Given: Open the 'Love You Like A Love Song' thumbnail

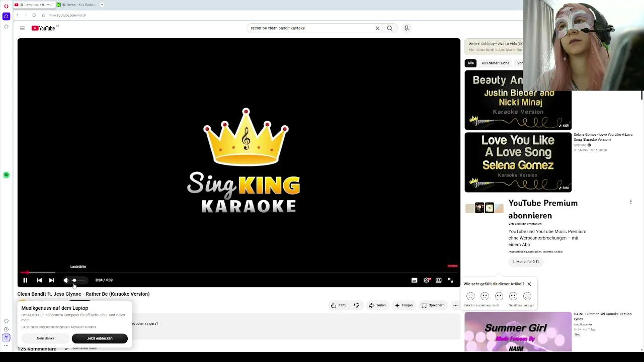Looking at the screenshot, I should [x=518, y=162].
